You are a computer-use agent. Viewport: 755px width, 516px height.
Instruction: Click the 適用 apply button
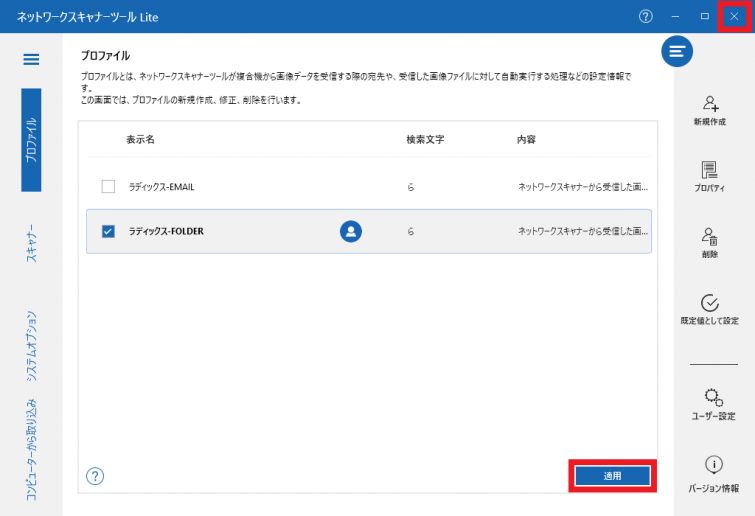pos(612,476)
